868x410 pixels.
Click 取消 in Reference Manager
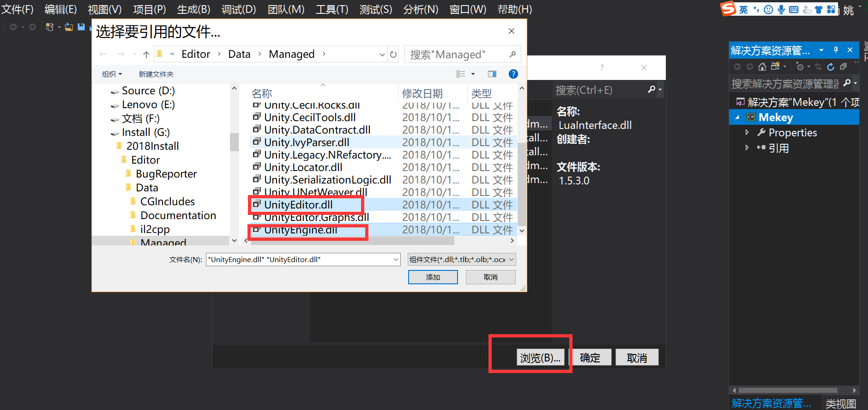click(x=637, y=358)
